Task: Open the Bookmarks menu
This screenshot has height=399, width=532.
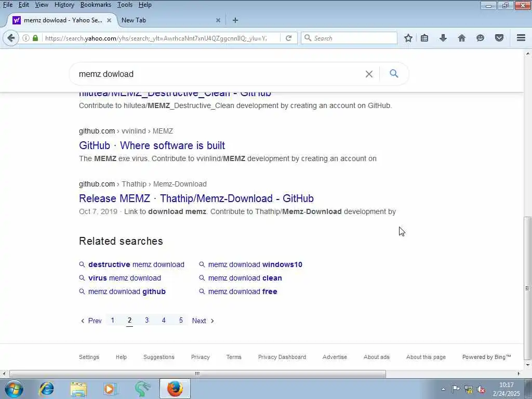Action: (x=96, y=5)
